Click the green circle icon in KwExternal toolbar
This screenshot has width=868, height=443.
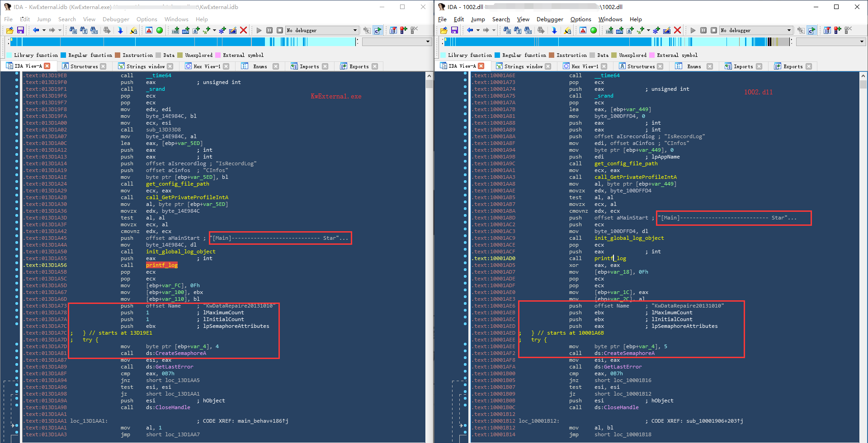click(x=160, y=30)
